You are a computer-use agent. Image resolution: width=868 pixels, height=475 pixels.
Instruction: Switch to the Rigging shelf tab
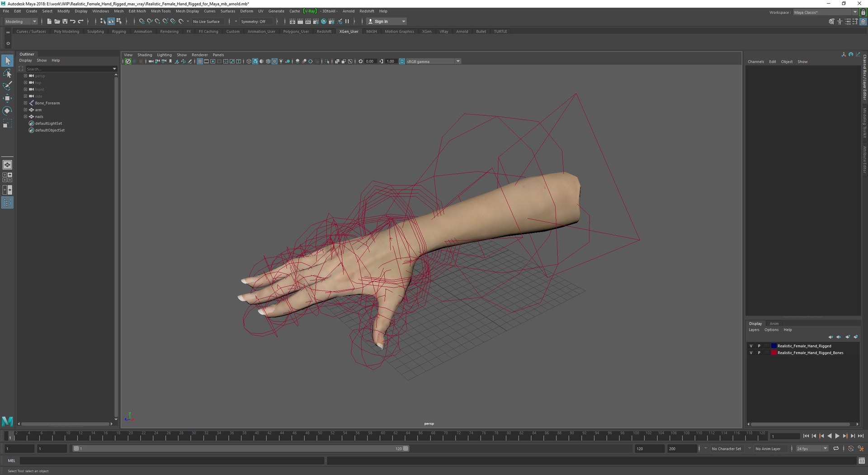pos(119,32)
